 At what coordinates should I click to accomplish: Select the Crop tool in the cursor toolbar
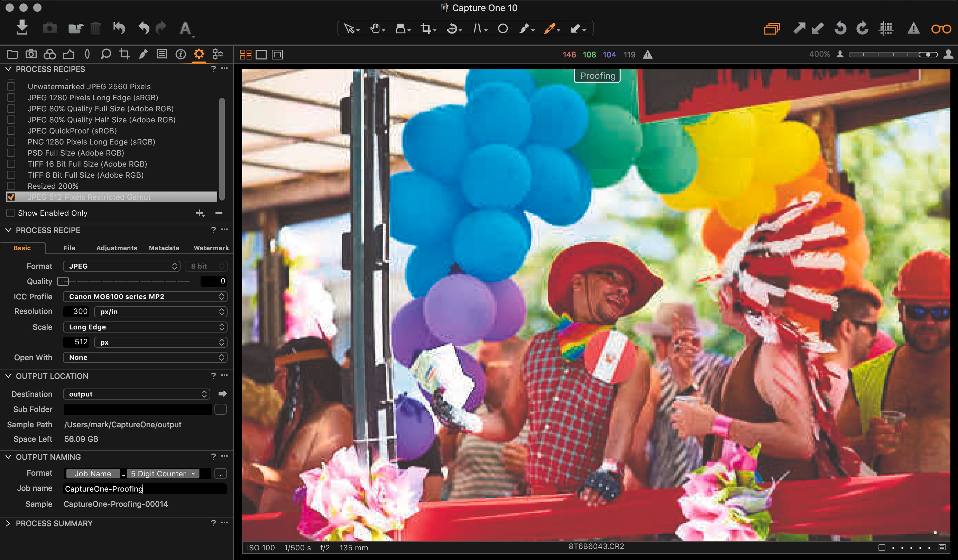point(426,28)
